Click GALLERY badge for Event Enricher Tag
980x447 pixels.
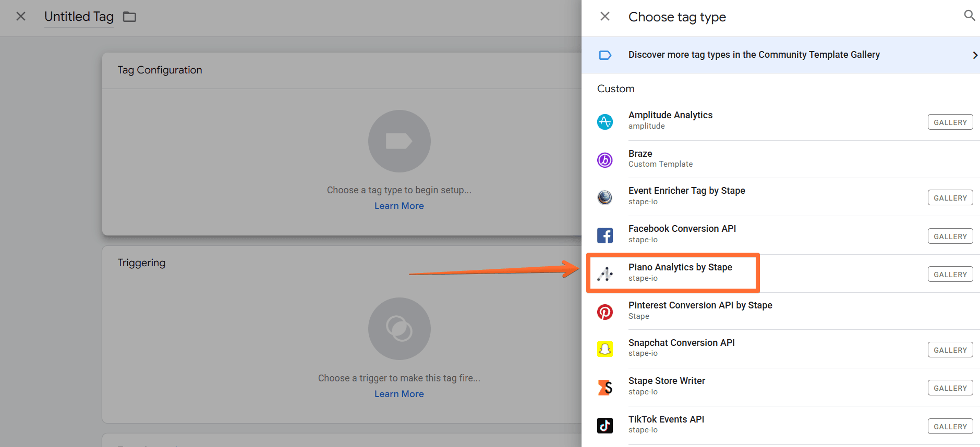point(950,198)
